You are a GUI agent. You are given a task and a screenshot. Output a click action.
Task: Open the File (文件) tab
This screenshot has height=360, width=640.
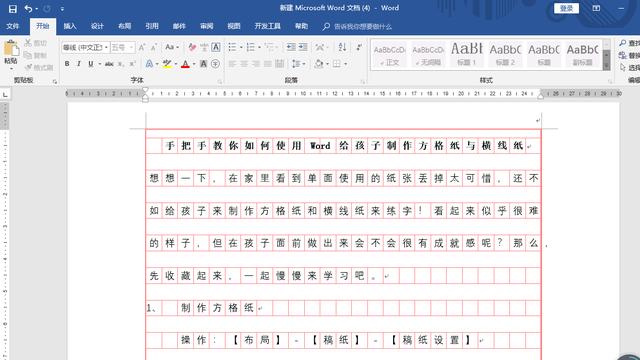point(13,26)
